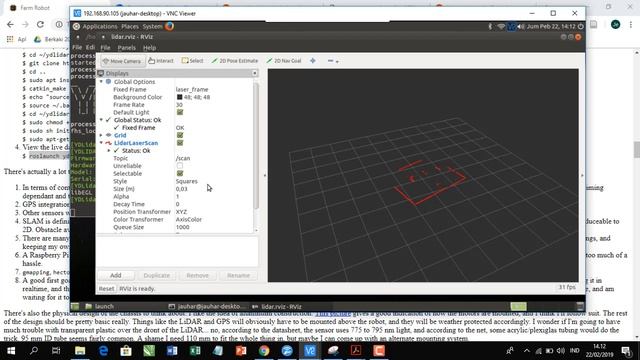640x360 pixels.
Task: Open Bluetooth indicator in Ubuntu panel
Action: click(x=490, y=26)
